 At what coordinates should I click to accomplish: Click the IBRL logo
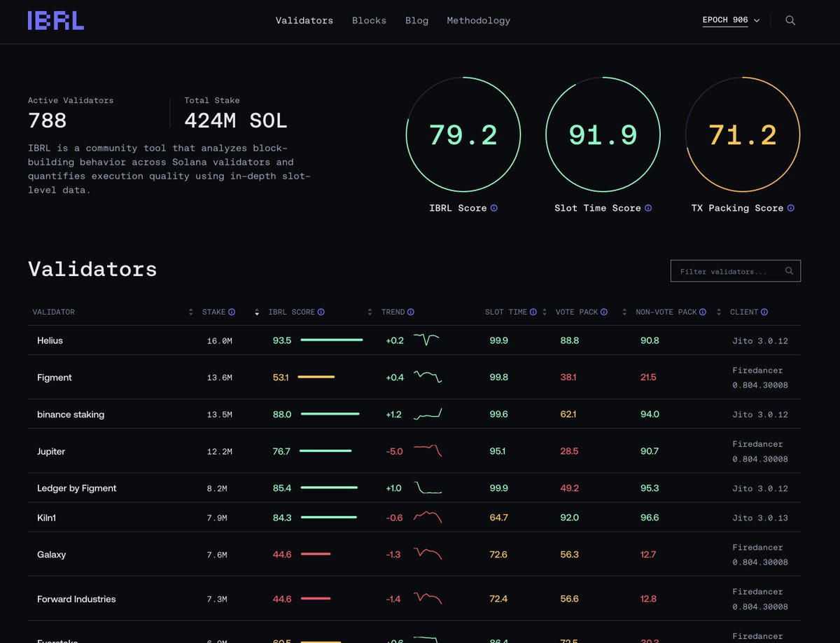click(56, 20)
